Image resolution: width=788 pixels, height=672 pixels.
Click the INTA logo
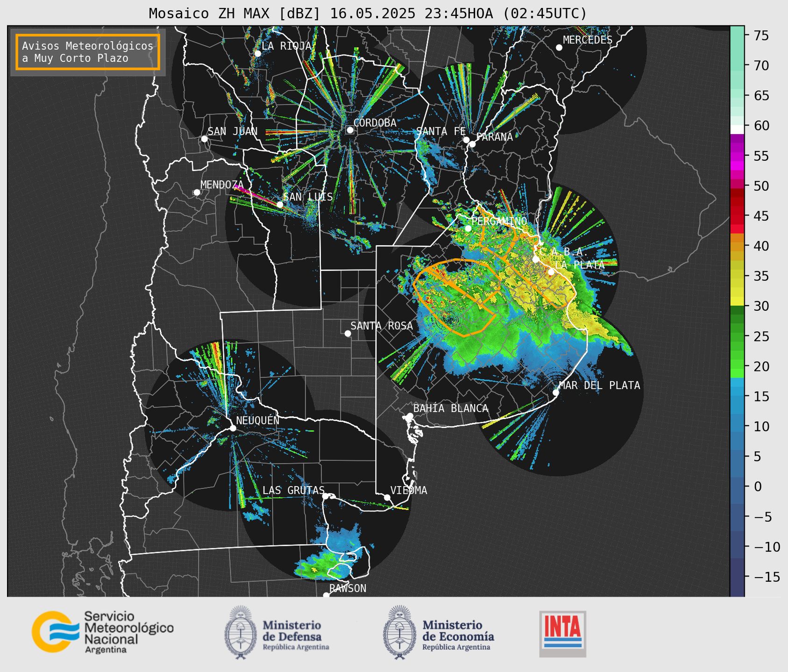(562, 634)
